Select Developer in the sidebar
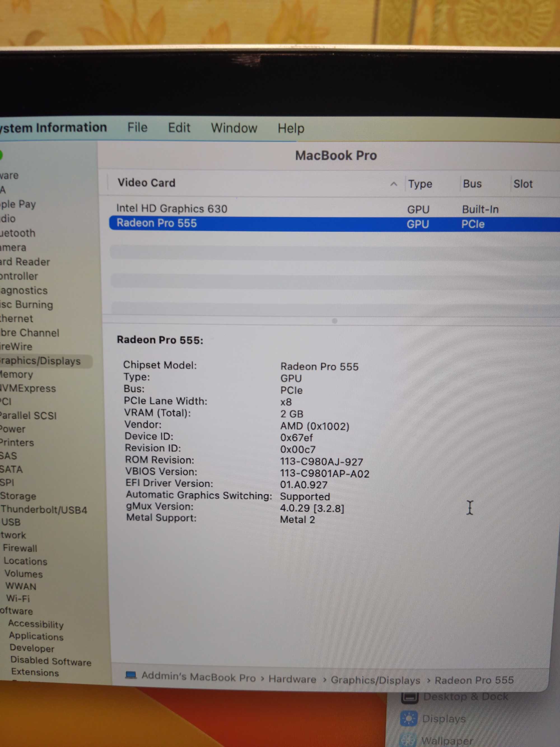 (32, 648)
